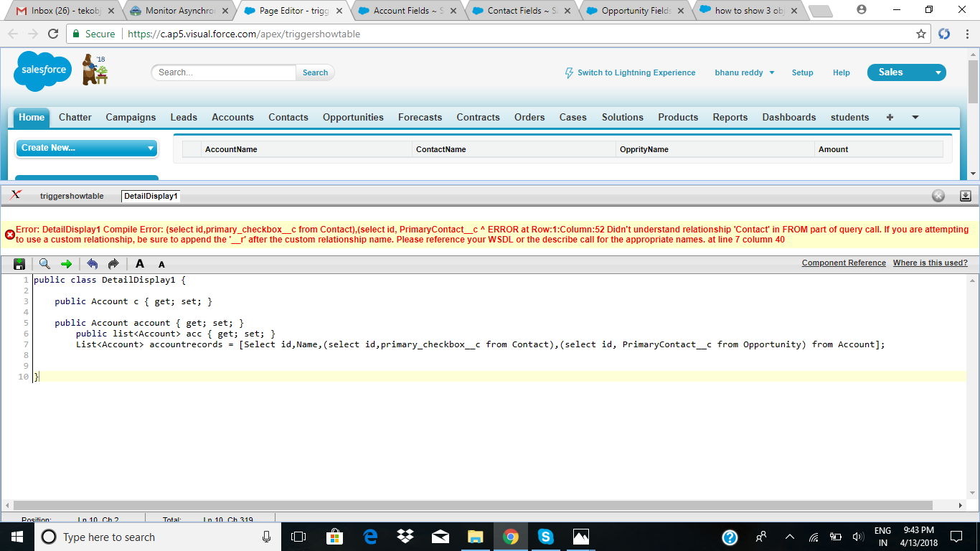Undo the last edit in code editor
This screenshot has height=551, width=980.
tap(92, 264)
